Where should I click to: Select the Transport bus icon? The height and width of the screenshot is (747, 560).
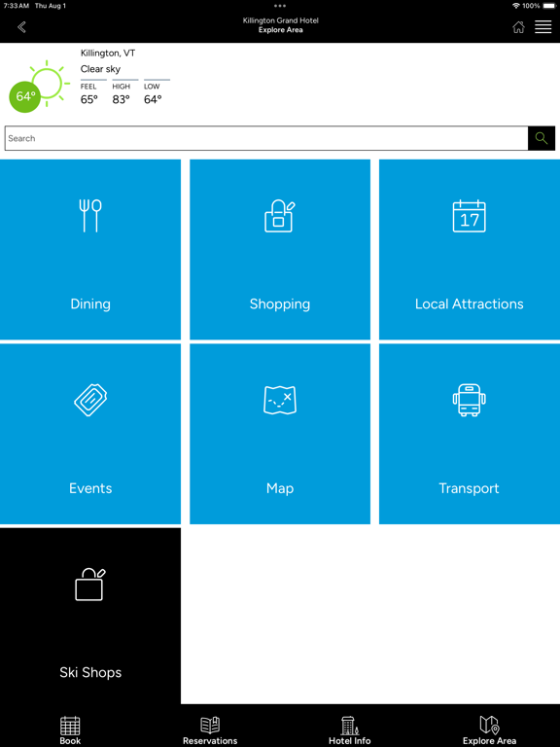469,400
